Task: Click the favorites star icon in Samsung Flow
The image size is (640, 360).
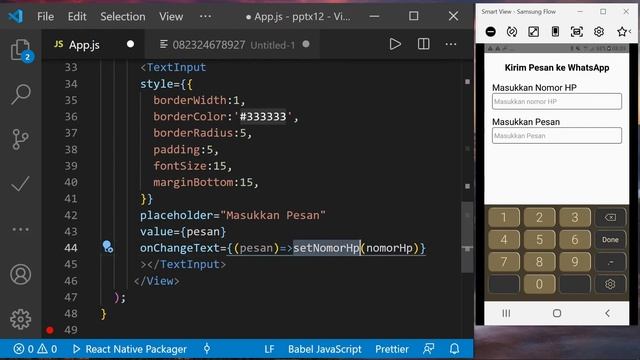Action: [622, 31]
